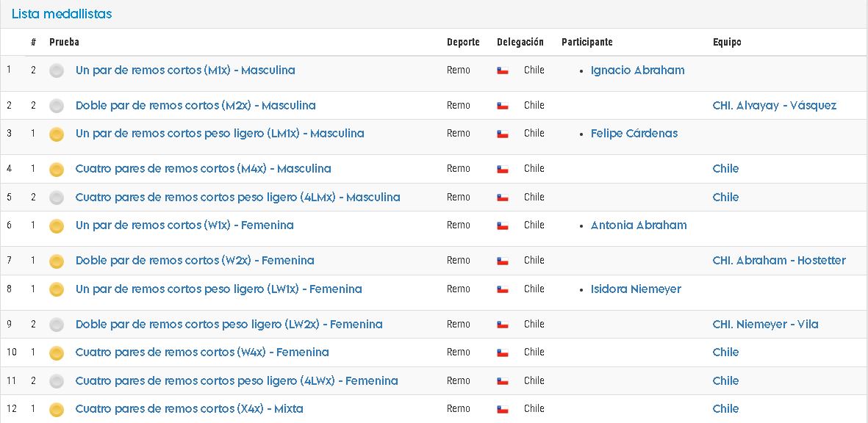Image resolution: width=868 pixels, height=423 pixels.
Task: View participant Antonia Abraham
Action: [x=638, y=225]
